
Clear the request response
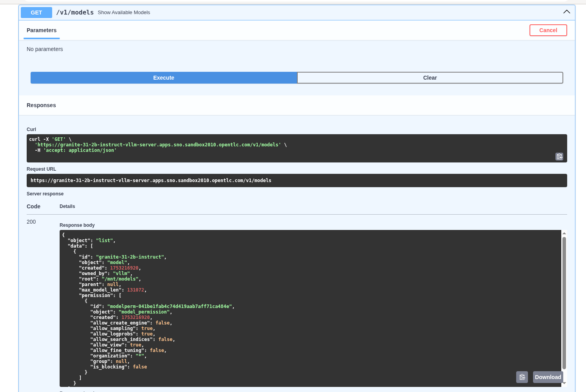tap(430, 78)
